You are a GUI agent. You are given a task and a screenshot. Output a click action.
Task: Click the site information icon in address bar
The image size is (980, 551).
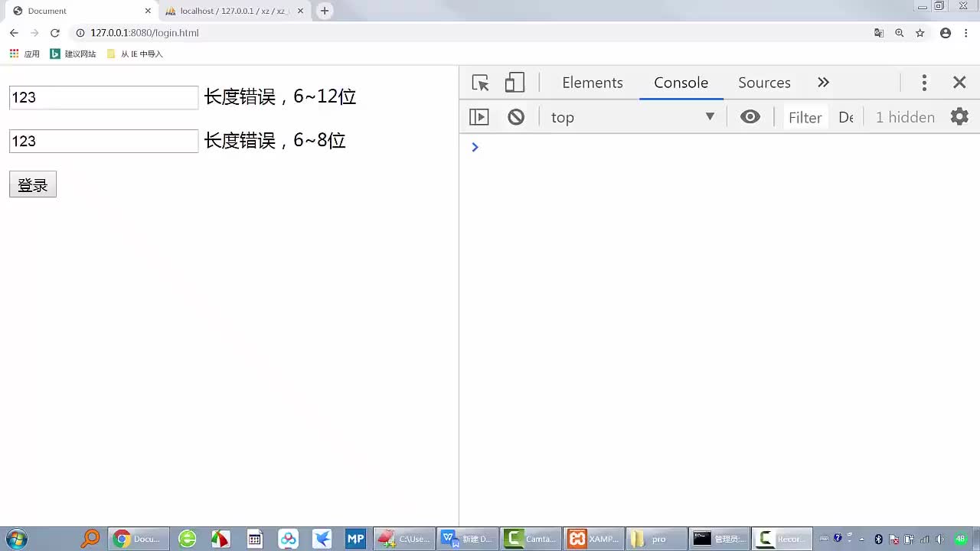tap(80, 33)
